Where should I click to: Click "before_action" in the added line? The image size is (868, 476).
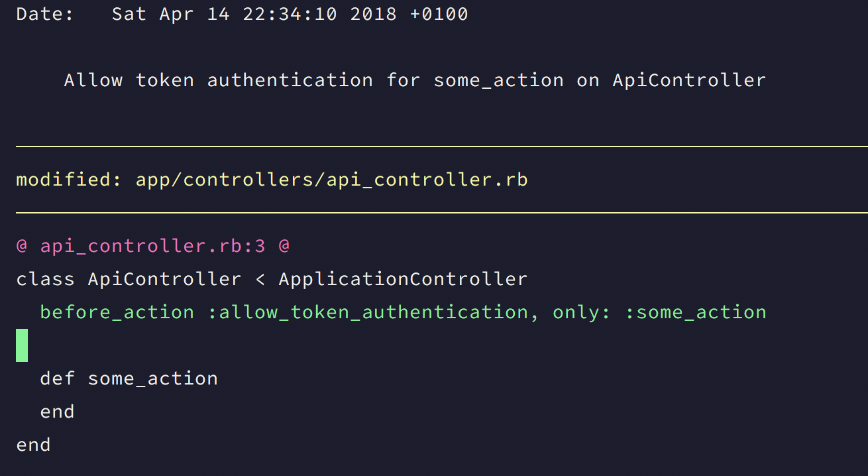click(x=117, y=312)
